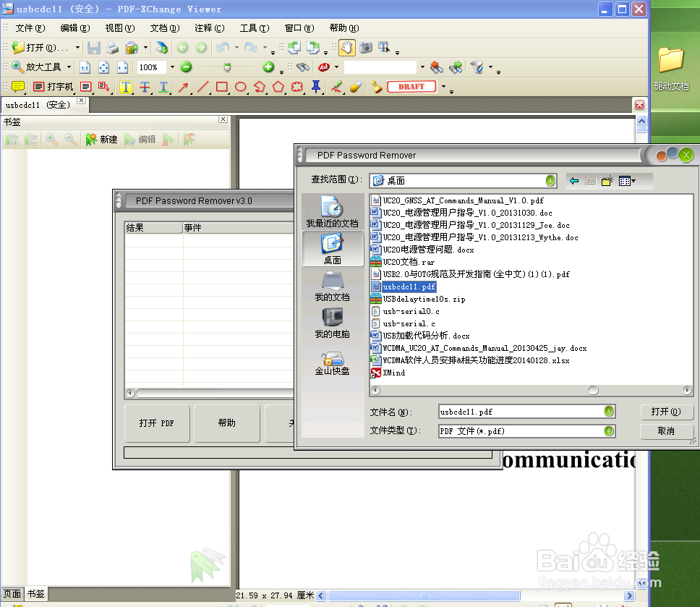This screenshot has width=700, height=607.
Task: Open the binoculars Find tool
Action: 303,67
